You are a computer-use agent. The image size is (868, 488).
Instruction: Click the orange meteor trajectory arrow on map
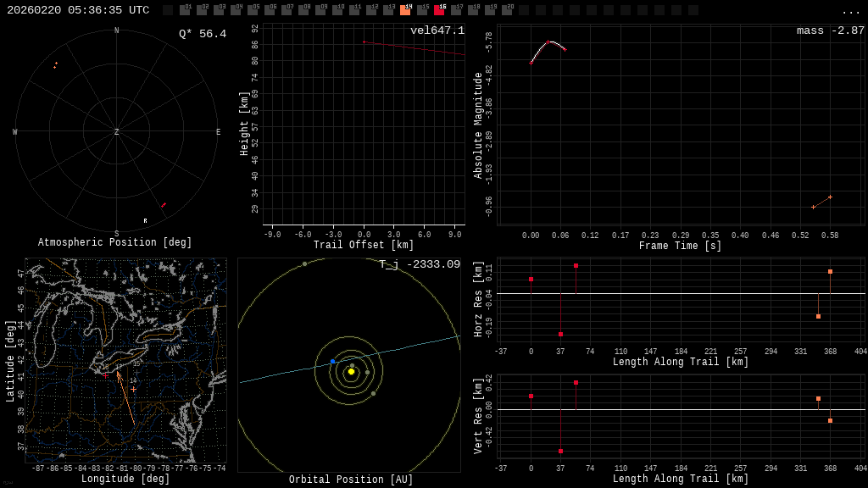pyautogui.click(x=125, y=398)
